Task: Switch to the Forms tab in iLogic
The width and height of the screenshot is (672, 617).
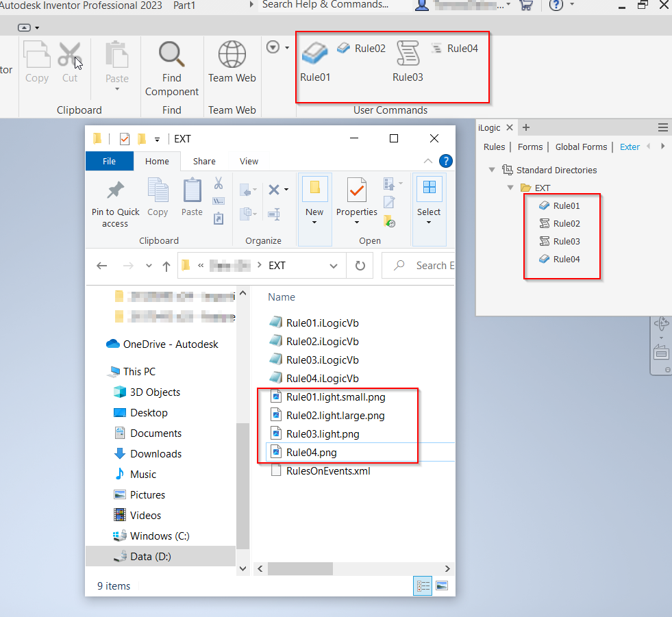Action: coord(530,147)
